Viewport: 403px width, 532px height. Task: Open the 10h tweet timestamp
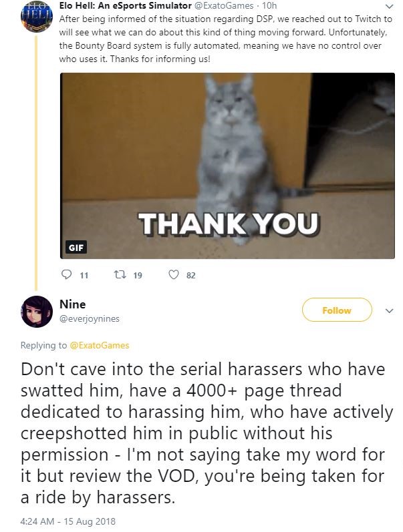[x=269, y=6]
